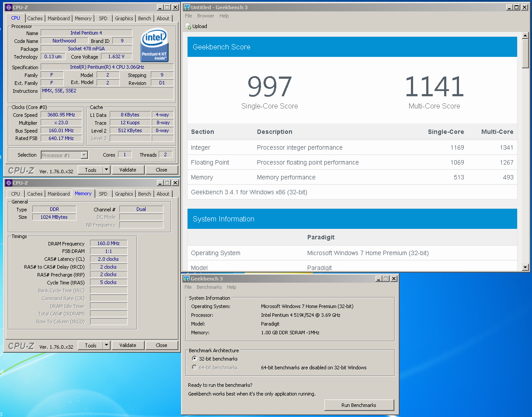Open the File menu in the Untitled Geekbench window
532x417 pixels.
pyautogui.click(x=188, y=16)
